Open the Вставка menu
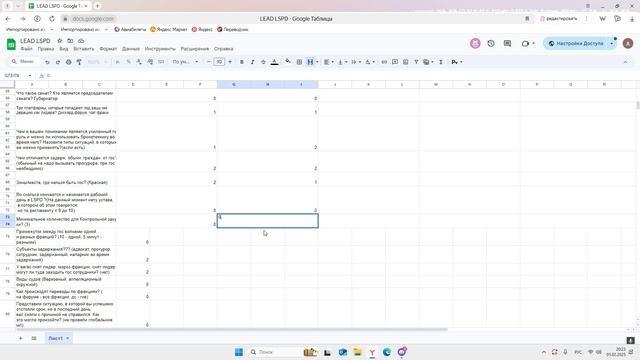 pos(84,49)
